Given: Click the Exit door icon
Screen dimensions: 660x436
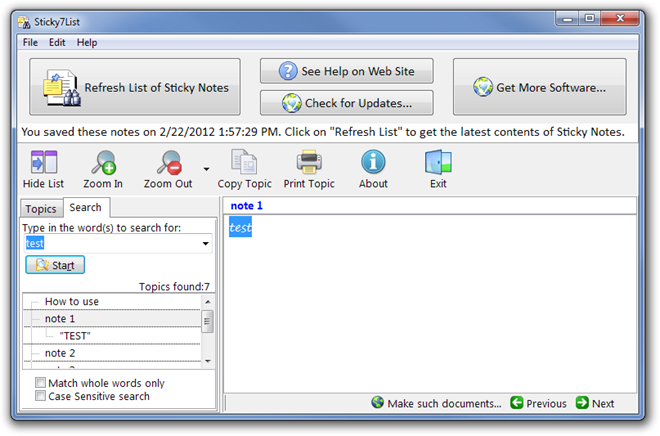Looking at the screenshot, I should pos(438,162).
